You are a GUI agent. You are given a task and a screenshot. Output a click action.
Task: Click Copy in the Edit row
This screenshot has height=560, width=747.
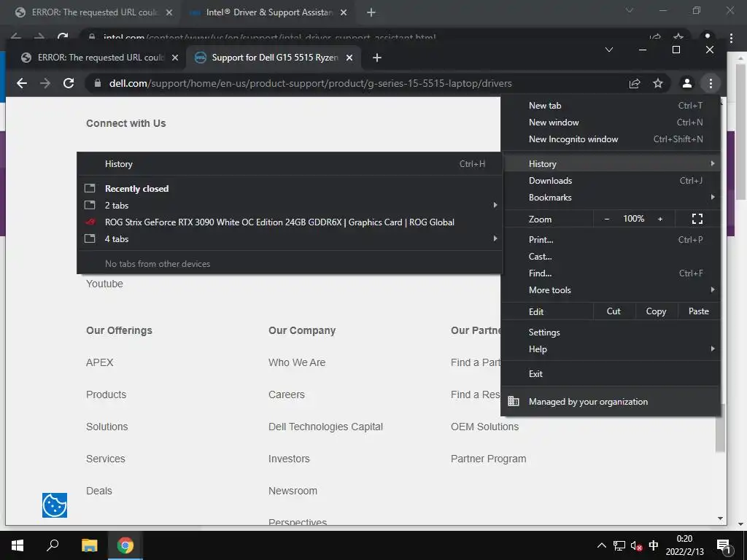point(656,311)
